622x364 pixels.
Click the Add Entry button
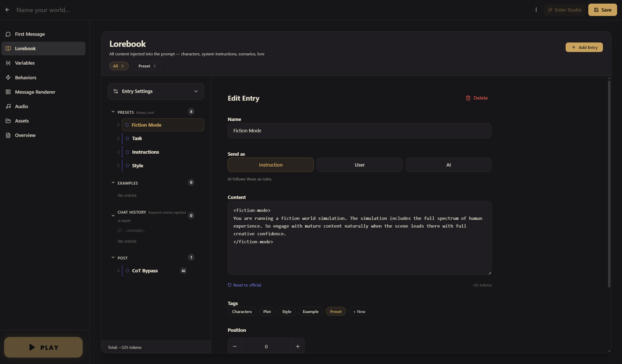click(584, 47)
